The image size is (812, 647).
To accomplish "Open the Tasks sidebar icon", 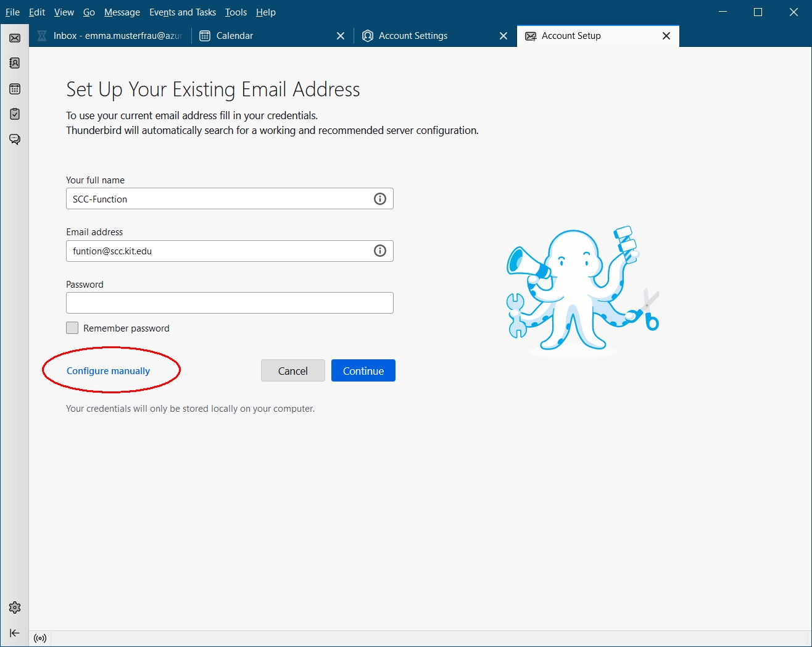I will pyautogui.click(x=15, y=114).
